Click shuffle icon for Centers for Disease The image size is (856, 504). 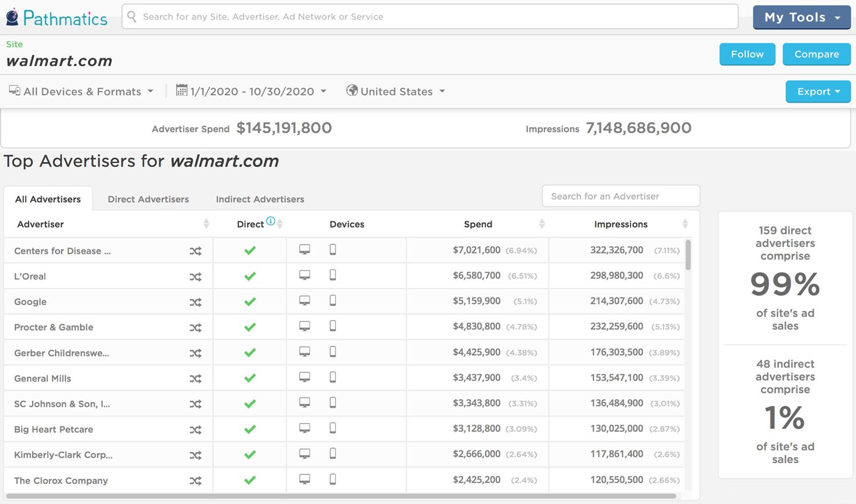click(x=196, y=251)
